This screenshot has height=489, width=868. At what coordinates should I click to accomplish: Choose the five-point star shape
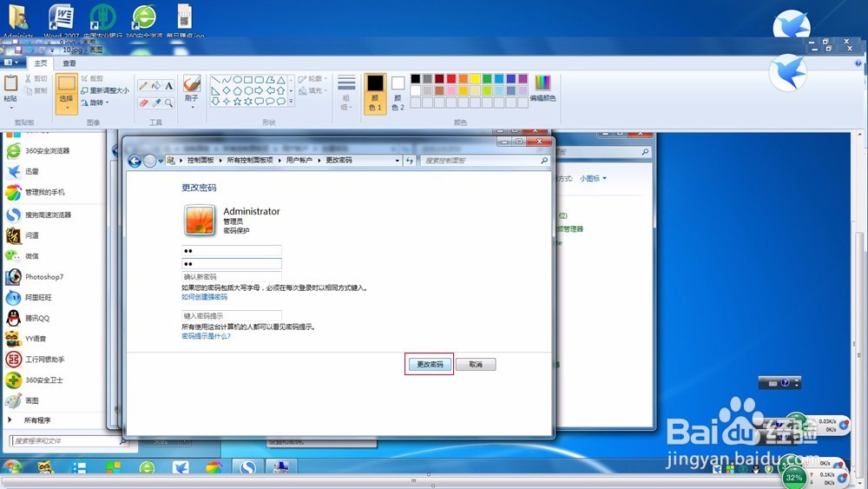(237, 102)
